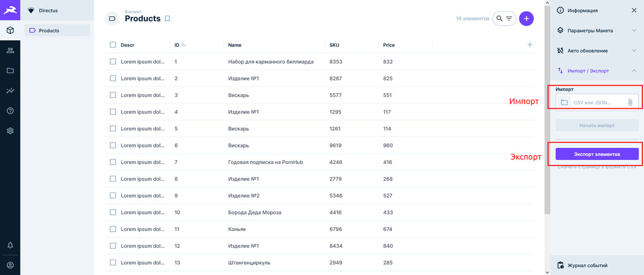Expand the Параметры Макета section
This screenshot has height=275, width=644.
(x=634, y=31)
